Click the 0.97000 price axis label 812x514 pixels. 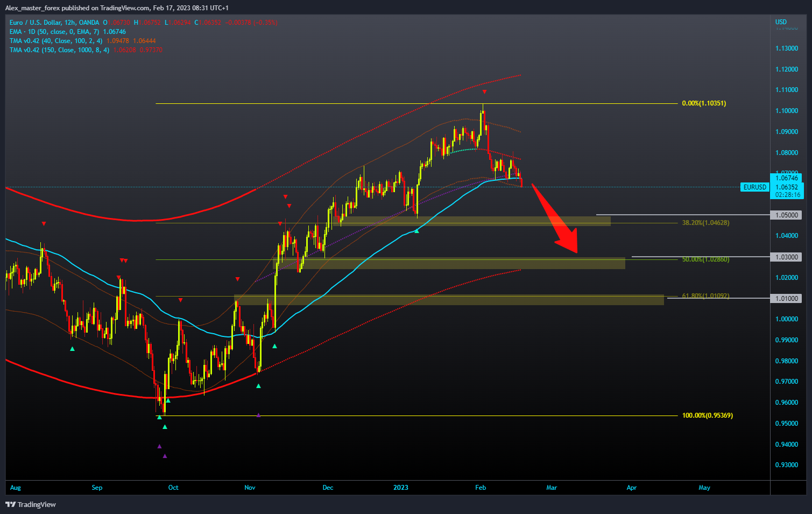pos(786,382)
